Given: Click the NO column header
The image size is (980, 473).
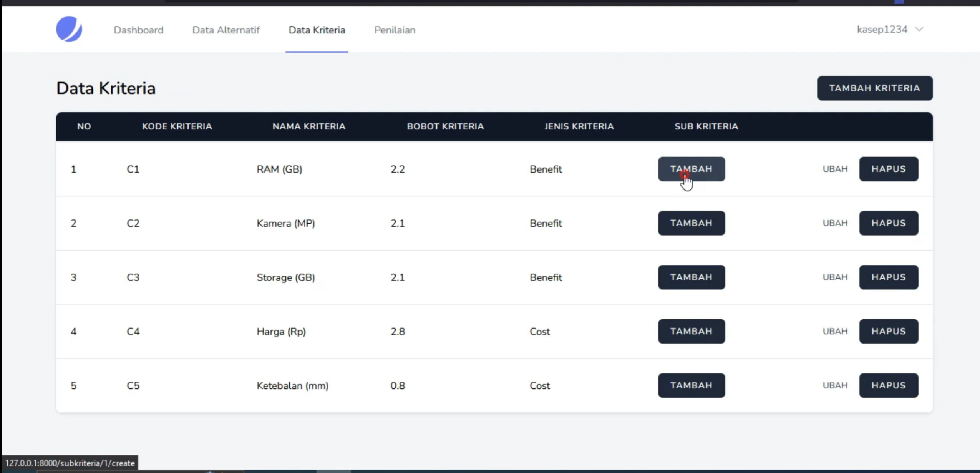Looking at the screenshot, I should (84, 126).
